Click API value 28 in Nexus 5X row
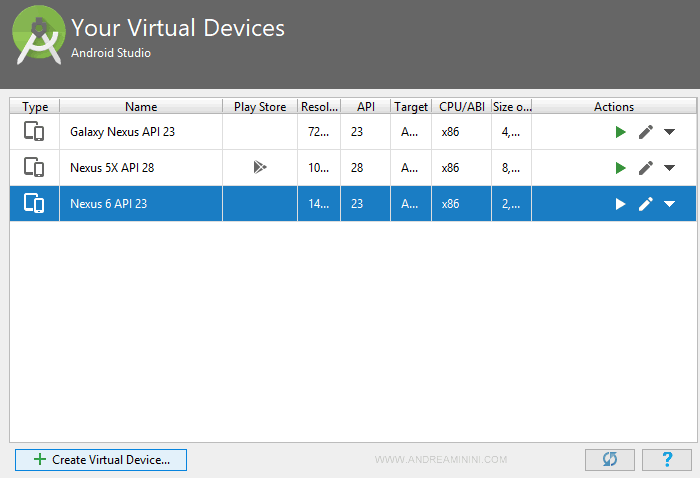 (357, 168)
